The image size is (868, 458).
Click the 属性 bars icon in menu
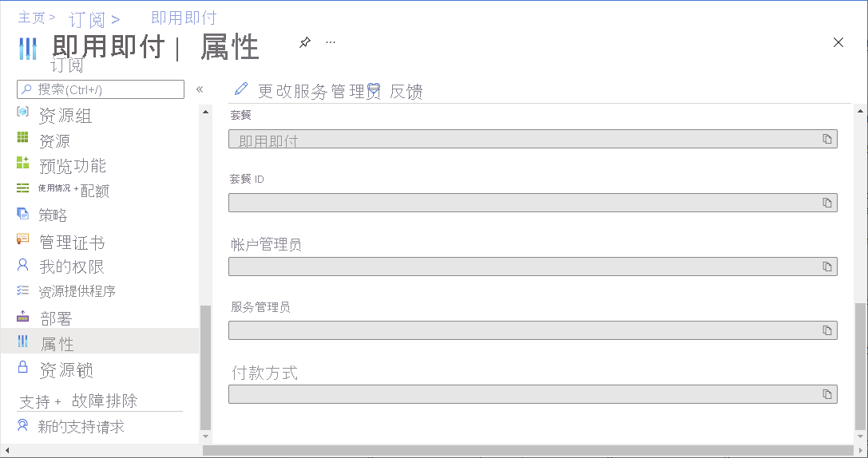tap(22, 341)
